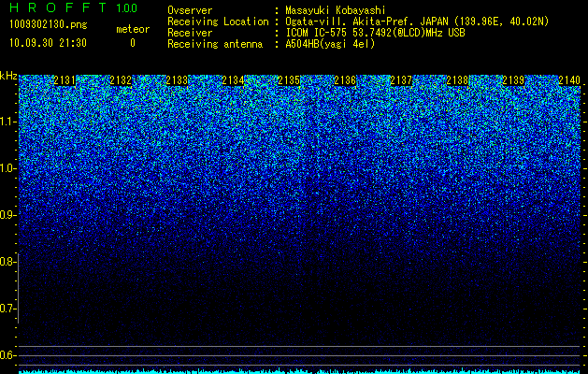The width and height of the screenshot is (588, 374).
Task: Click the date stamp 10.09.30 21:30
Action: [x=48, y=43]
